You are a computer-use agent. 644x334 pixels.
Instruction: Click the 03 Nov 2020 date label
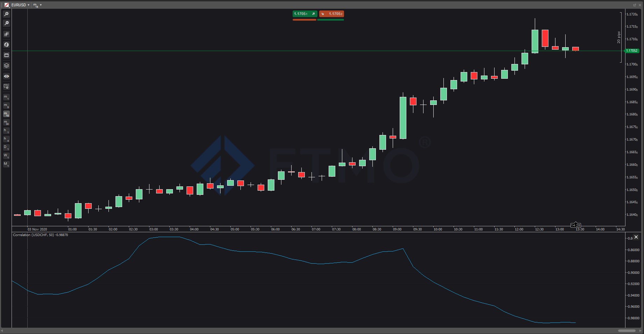(37, 229)
